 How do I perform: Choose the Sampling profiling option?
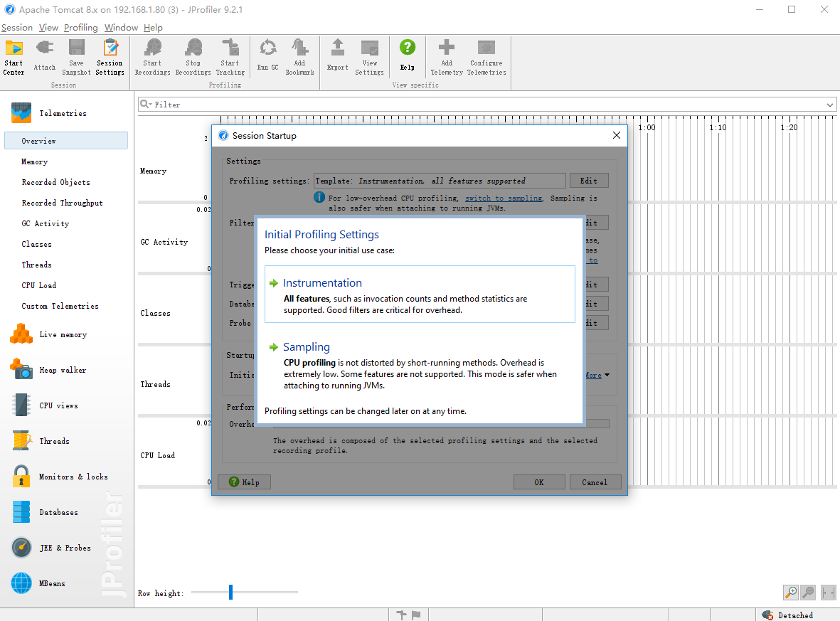420,366
